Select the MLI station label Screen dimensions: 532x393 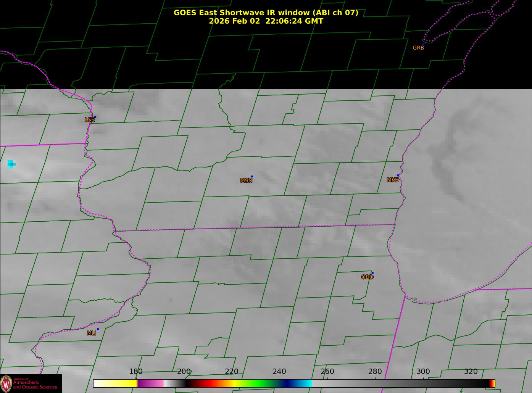click(91, 333)
